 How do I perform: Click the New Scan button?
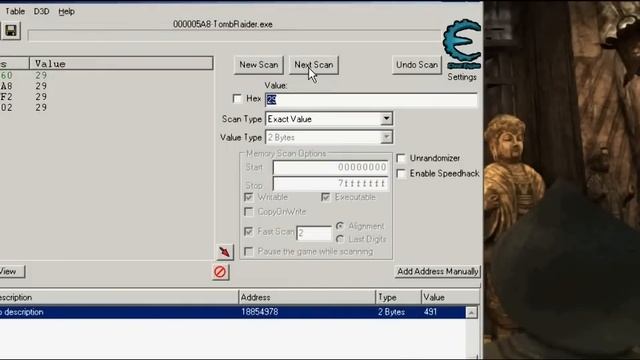[x=258, y=65]
